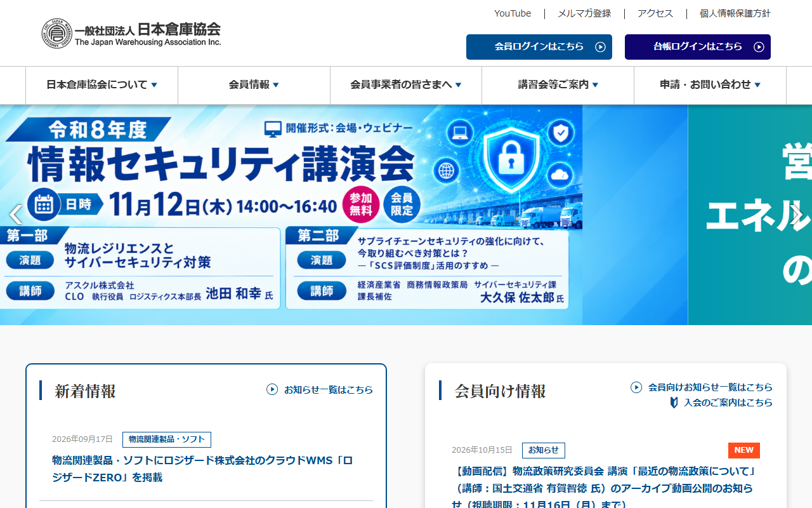The width and height of the screenshot is (812, 508).
Task: Select お知らせ category tag
Action: click(544, 450)
